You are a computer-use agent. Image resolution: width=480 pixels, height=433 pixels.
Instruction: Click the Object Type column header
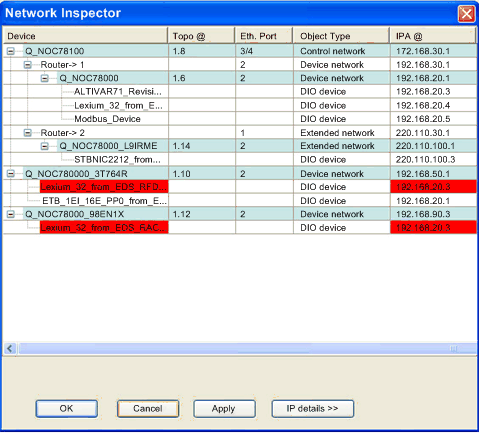click(x=341, y=36)
